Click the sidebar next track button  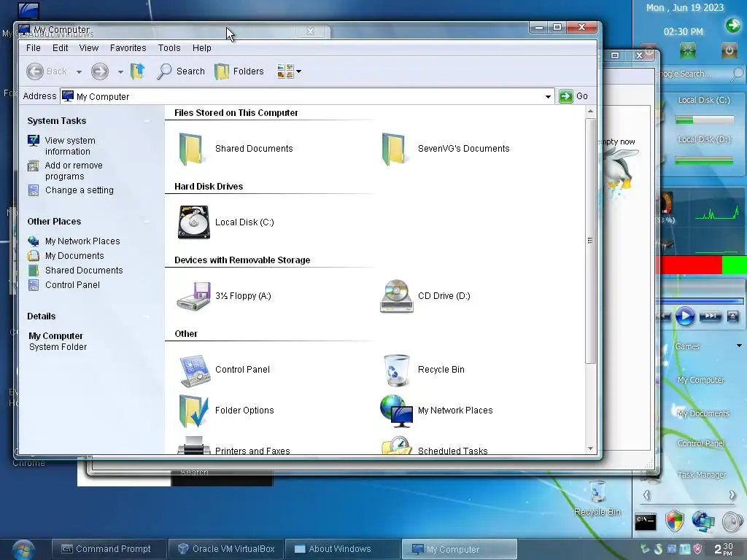pyautogui.click(x=710, y=316)
